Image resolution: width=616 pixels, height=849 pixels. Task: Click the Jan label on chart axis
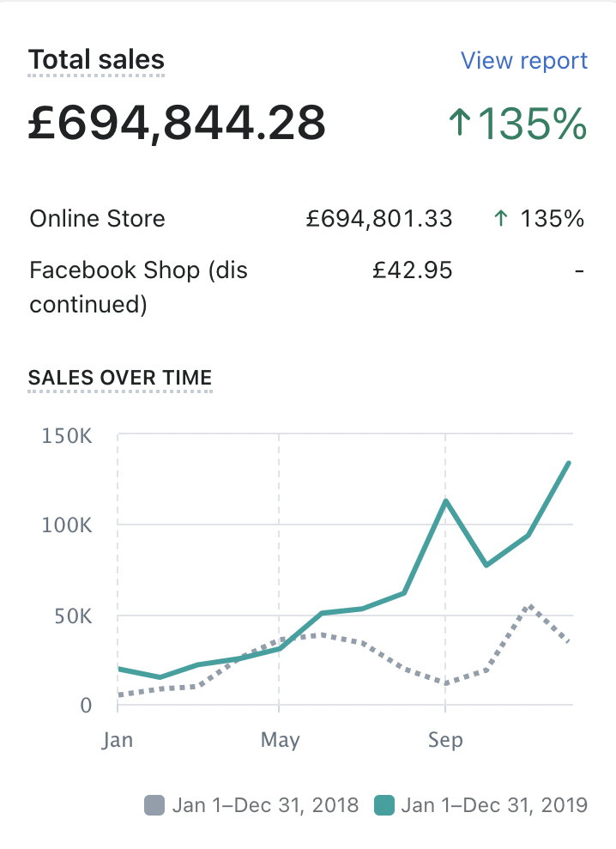coord(117,740)
